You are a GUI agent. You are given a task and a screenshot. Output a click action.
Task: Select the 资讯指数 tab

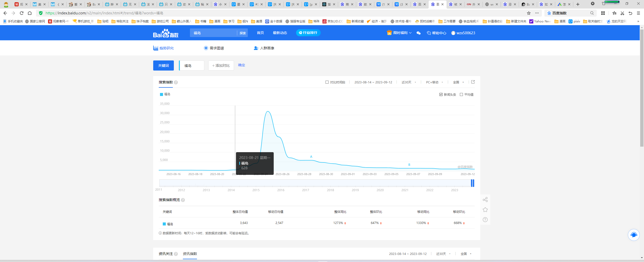pyautogui.click(x=190, y=254)
